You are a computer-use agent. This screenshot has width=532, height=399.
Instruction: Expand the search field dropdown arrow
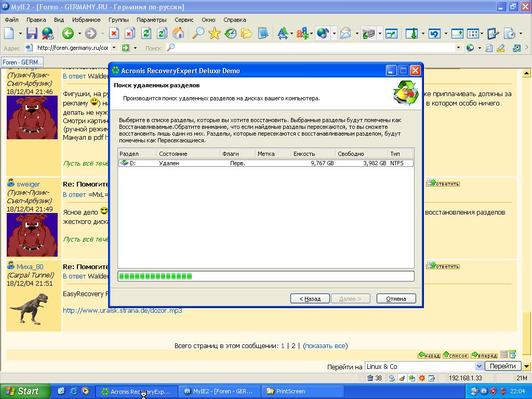(458, 48)
